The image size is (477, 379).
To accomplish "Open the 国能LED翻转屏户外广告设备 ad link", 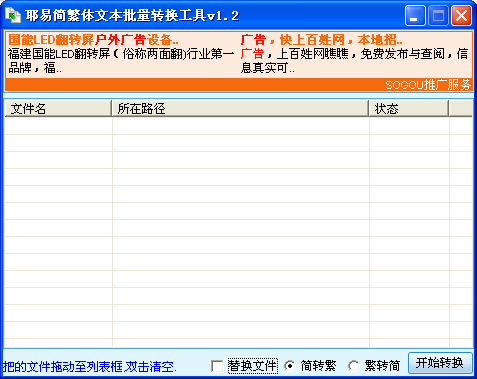I will (x=93, y=40).
